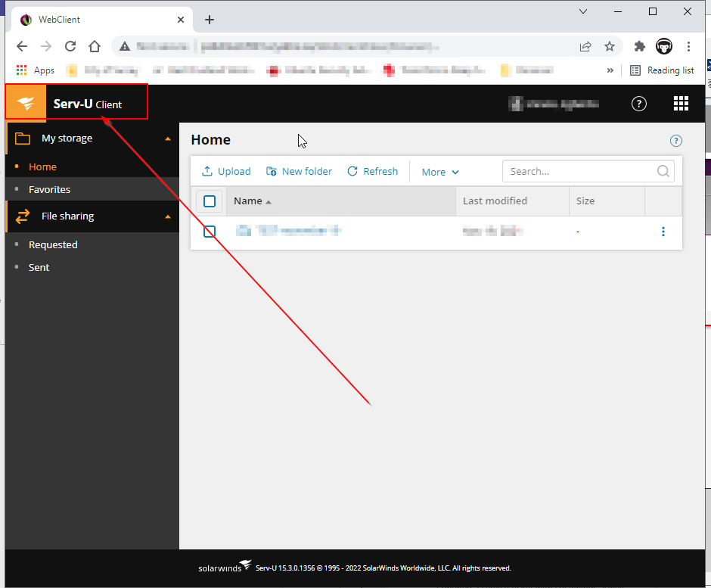Viewport: 711px width, 588px height.
Task: Click the File sharing arrows icon
Action: 23,216
